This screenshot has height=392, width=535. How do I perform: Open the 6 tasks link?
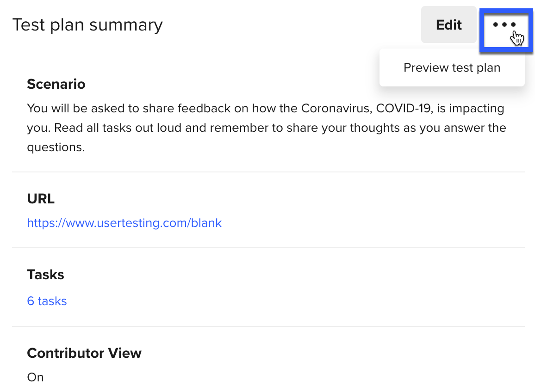[47, 301]
